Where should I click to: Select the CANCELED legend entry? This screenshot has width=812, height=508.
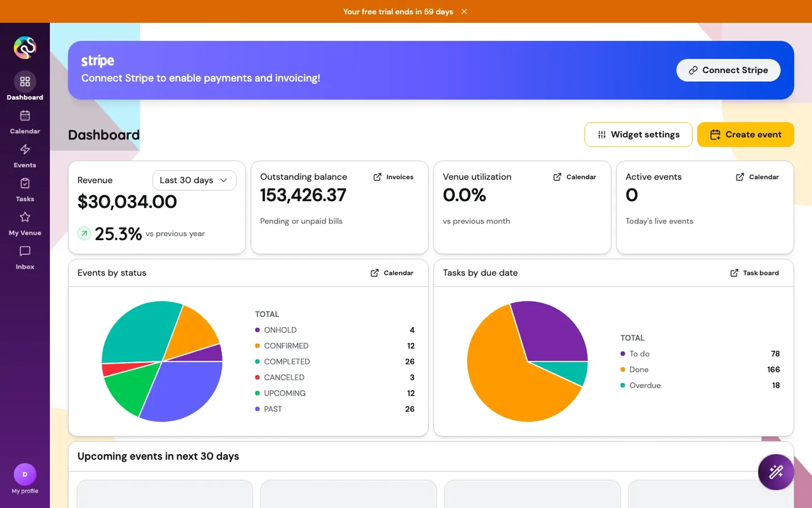[x=335, y=377]
